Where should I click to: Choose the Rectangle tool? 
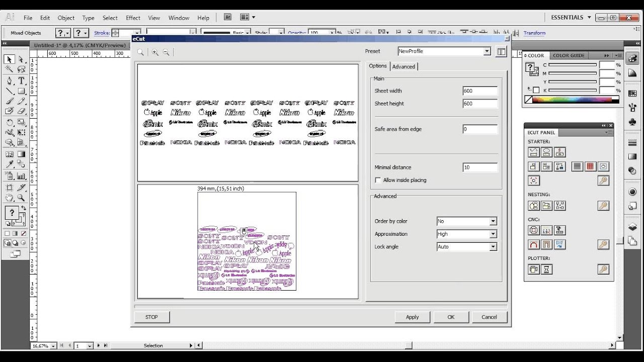pyautogui.click(x=21, y=91)
